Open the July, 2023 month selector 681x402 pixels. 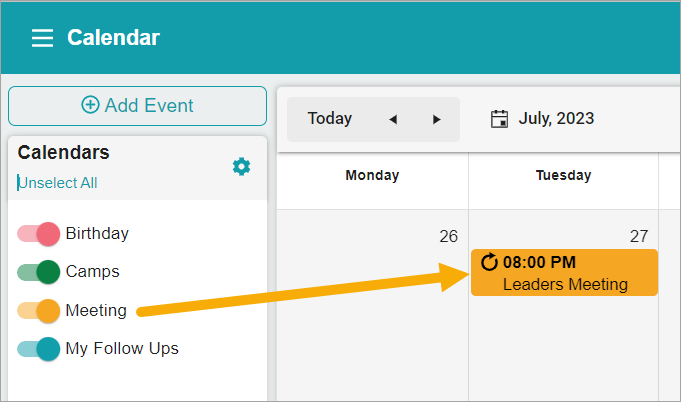(x=556, y=119)
